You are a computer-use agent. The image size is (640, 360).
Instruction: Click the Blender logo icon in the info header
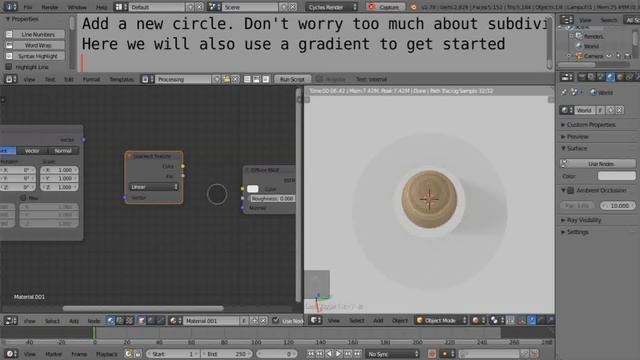tap(413, 7)
